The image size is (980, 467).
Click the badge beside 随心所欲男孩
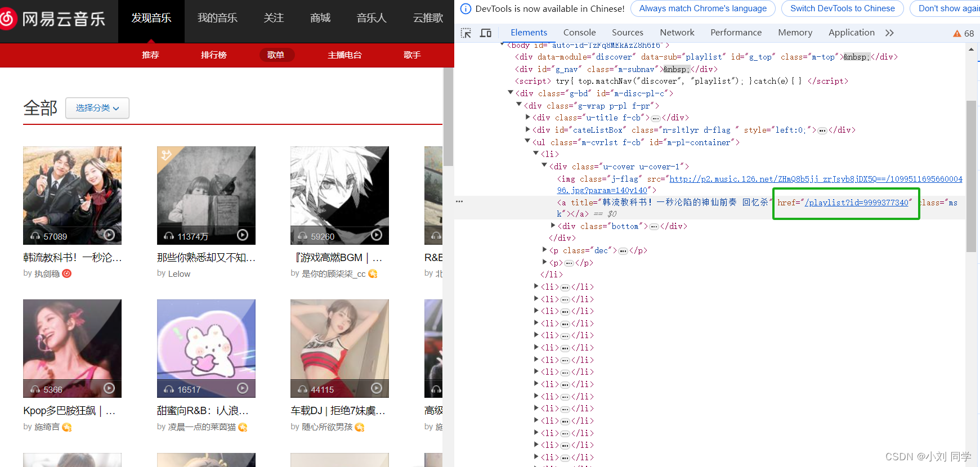click(x=360, y=427)
